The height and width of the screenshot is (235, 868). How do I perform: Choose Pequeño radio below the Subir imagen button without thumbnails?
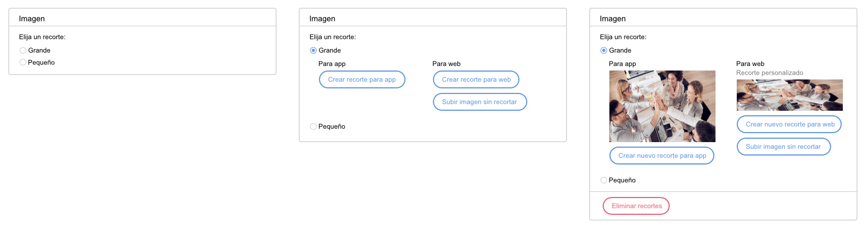[x=313, y=126]
